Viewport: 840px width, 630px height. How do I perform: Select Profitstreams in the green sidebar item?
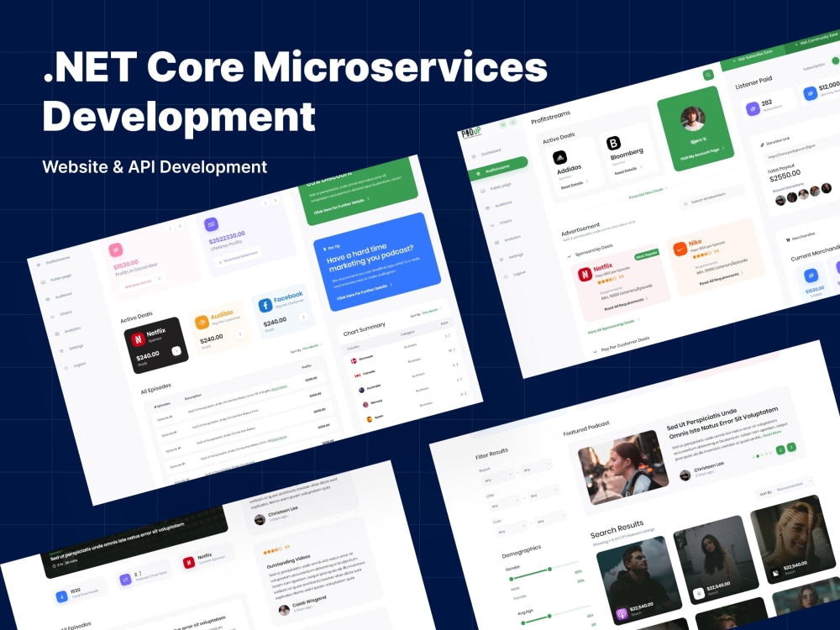pos(498,170)
